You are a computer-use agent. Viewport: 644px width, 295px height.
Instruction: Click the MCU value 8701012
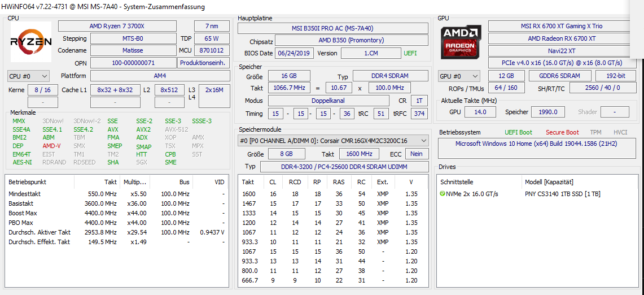[212, 50]
